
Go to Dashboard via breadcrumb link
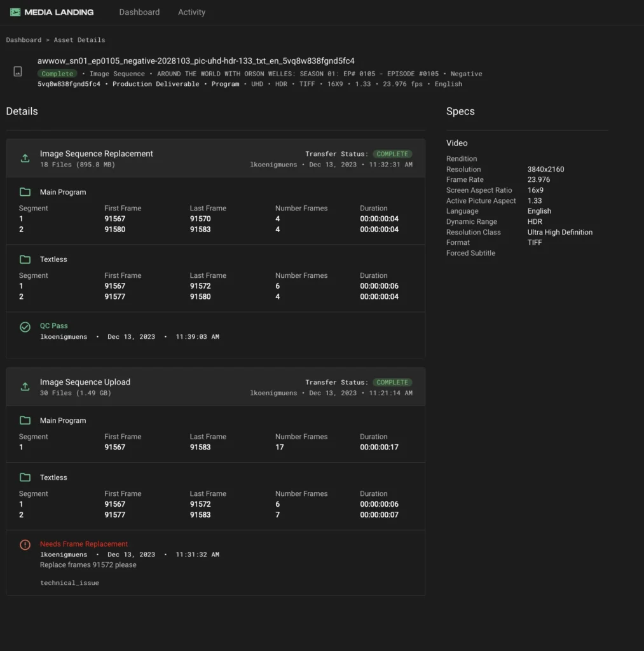click(24, 40)
